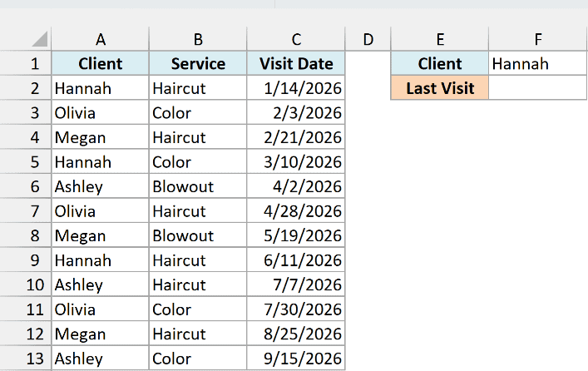Select date 3/10/2026

click(x=296, y=161)
